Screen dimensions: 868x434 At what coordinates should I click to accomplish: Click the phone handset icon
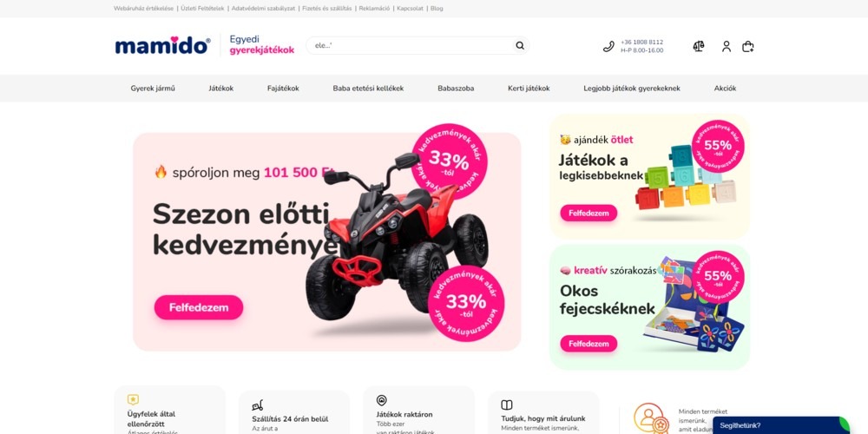click(x=608, y=47)
